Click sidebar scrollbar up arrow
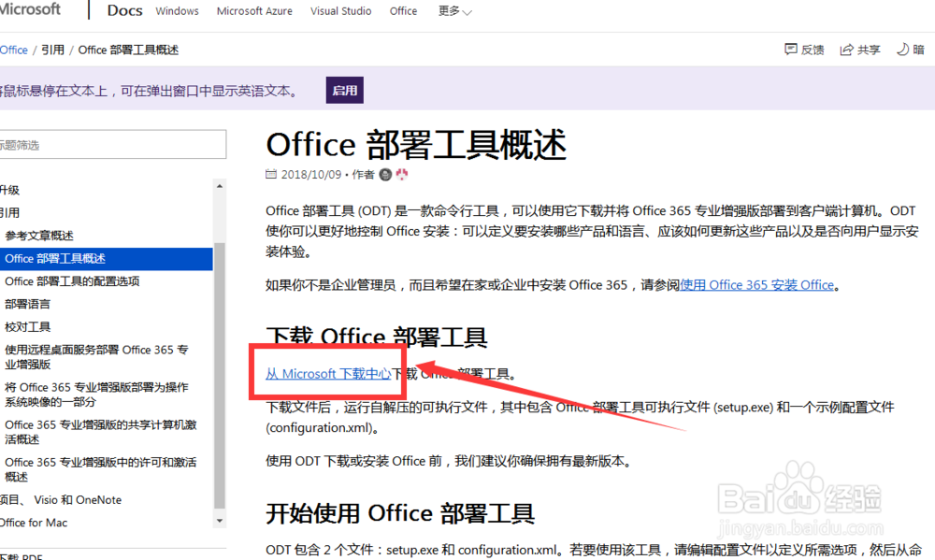 [220, 186]
